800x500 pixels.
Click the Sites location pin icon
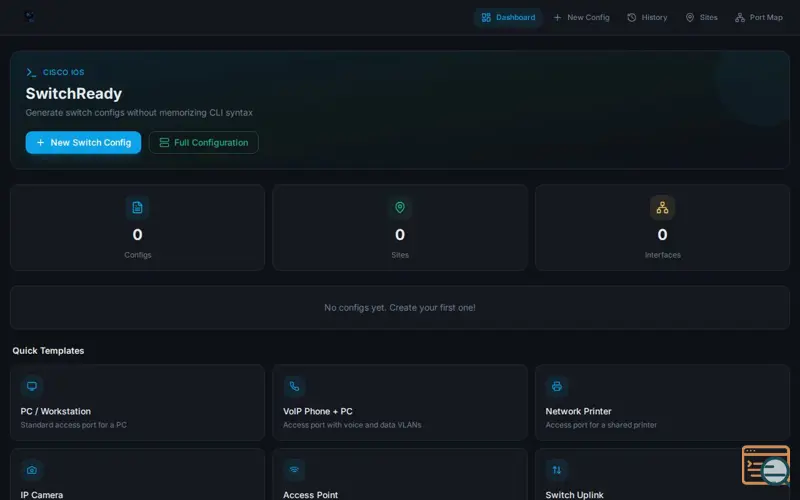[x=690, y=17]
